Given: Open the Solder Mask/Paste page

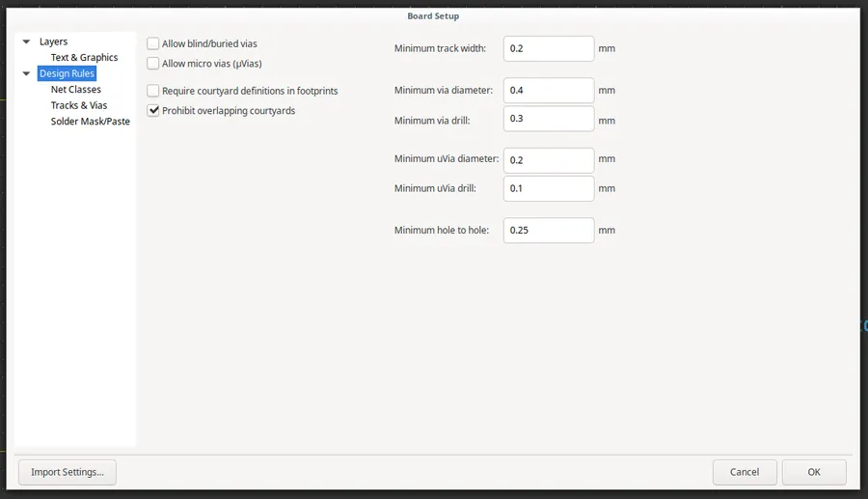Looking at the screenshot, I should (x=91, y=122).
